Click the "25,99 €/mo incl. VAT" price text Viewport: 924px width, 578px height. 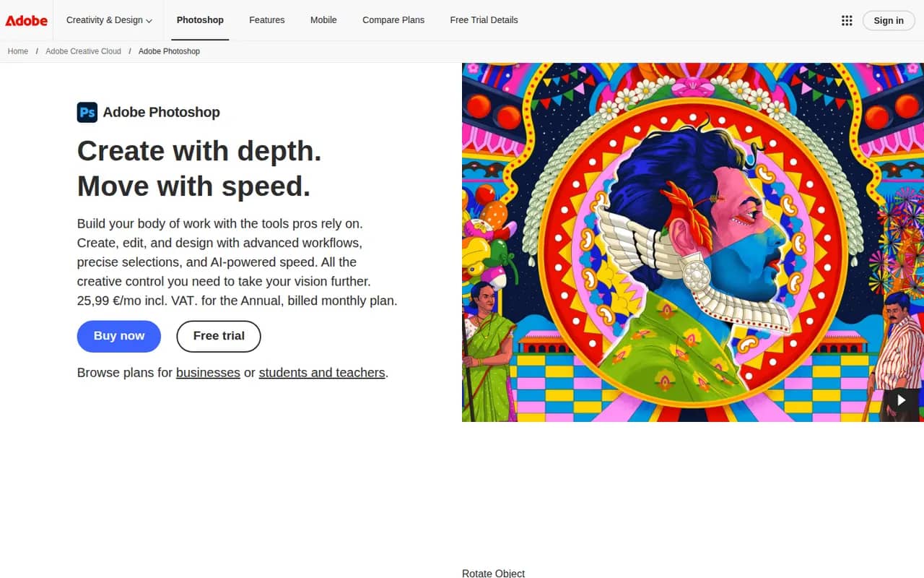tap(137, 301)
